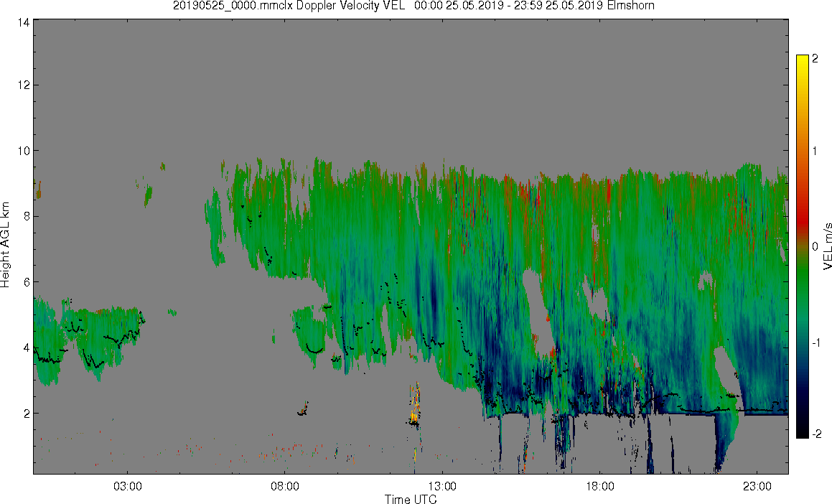Image resolution: width=832 pixels, height=504 pixels.
Task: Select the '13:00' time axis label
Action: (442, 487)
